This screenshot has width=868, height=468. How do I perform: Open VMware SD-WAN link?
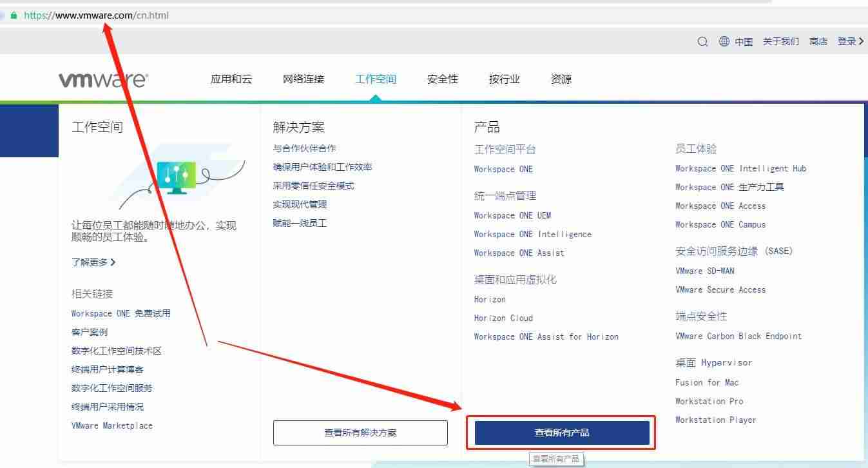pos(704,271)
